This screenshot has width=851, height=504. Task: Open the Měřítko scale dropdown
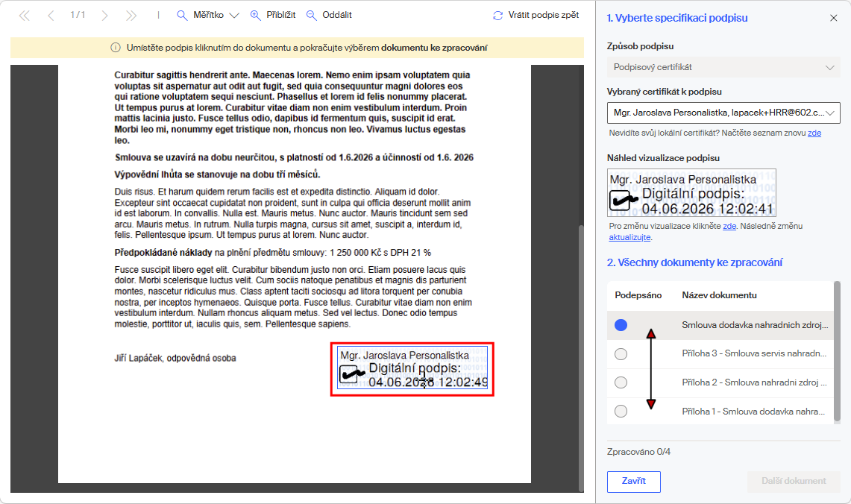coord(208,15)
